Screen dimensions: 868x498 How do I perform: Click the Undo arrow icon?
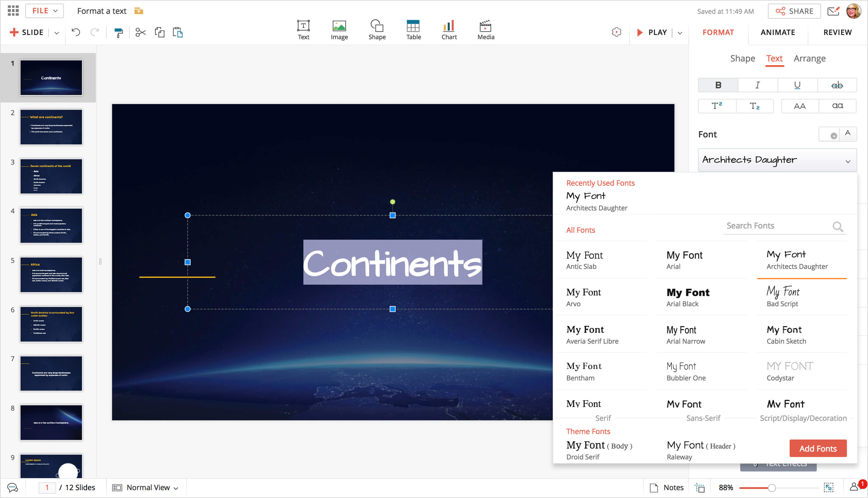point(76,33)
